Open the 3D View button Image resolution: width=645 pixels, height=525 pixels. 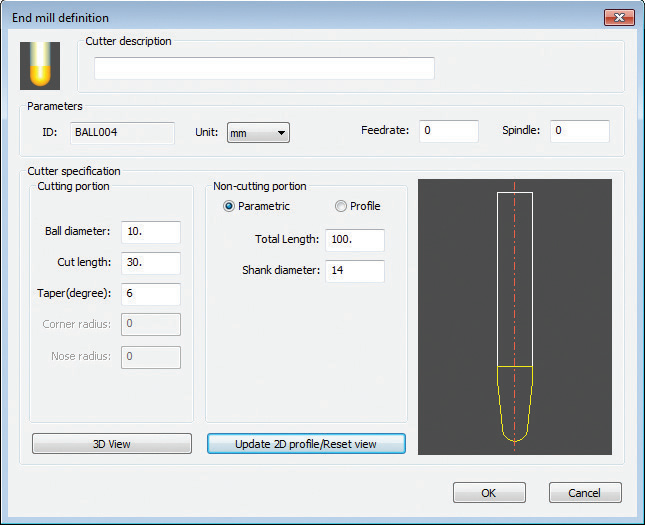click(112, 444)
